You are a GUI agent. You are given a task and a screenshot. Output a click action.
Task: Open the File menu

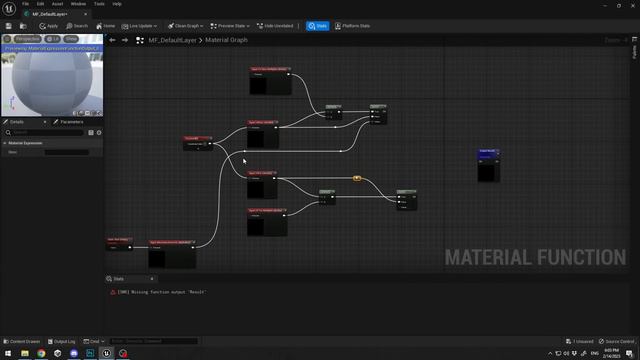coord(25,4)
